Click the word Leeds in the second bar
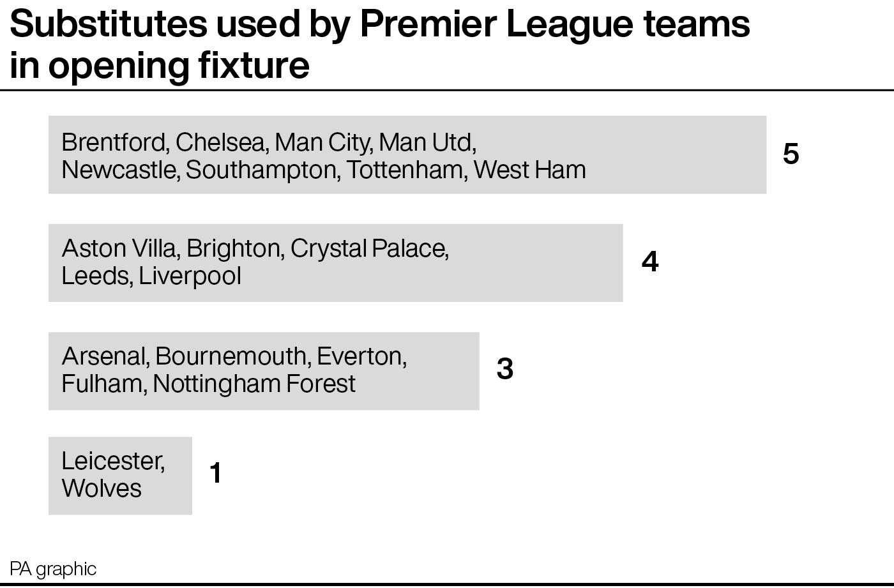 click(97, 276)
